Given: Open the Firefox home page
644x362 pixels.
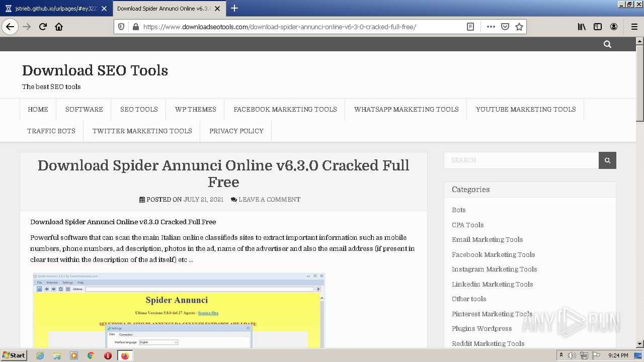Looking at the screenshot, I should coord(59,27).
